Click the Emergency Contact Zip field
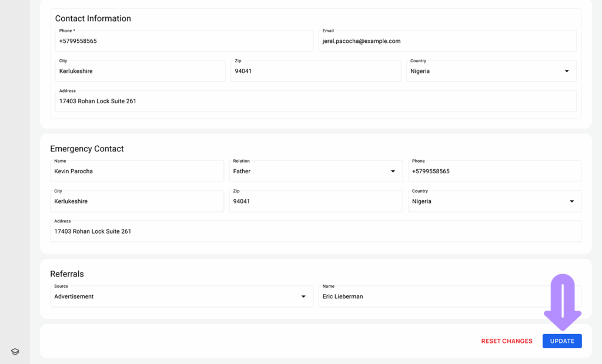This screenshot has width=602, height=364. point(315,201)
